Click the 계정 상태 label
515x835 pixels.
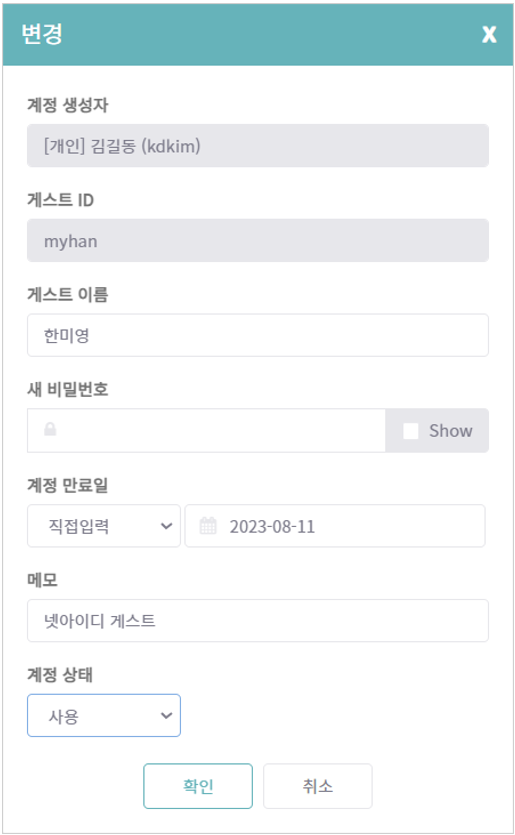coord(60,675)
